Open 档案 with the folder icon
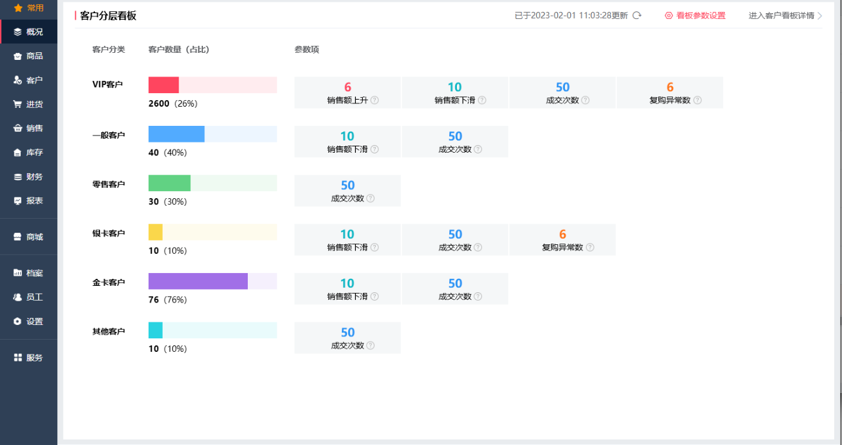The height and width of the screenshot is (445, 842). tap(28, 273)
